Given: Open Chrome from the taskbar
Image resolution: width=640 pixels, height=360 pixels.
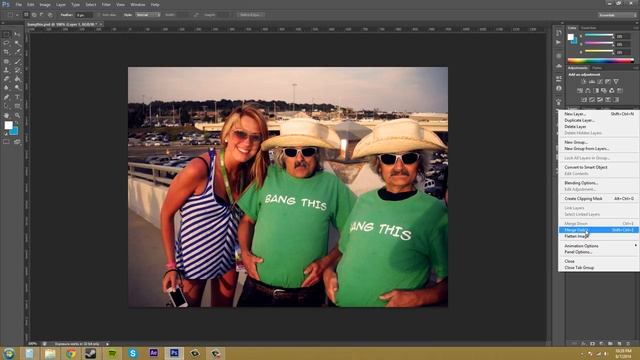Looking at the screenshot, I should (71, 353).
